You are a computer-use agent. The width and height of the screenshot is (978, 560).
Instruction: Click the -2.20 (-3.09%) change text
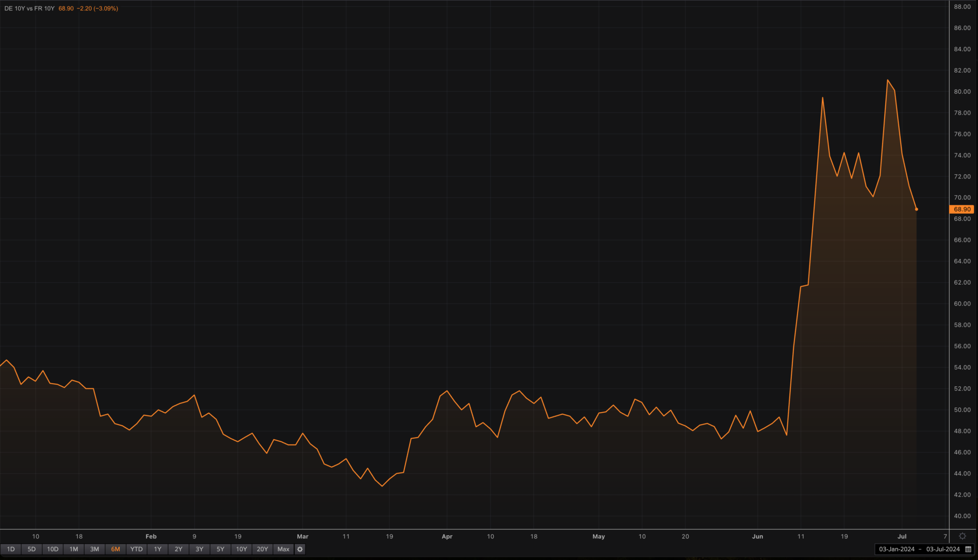pos(97,8)
